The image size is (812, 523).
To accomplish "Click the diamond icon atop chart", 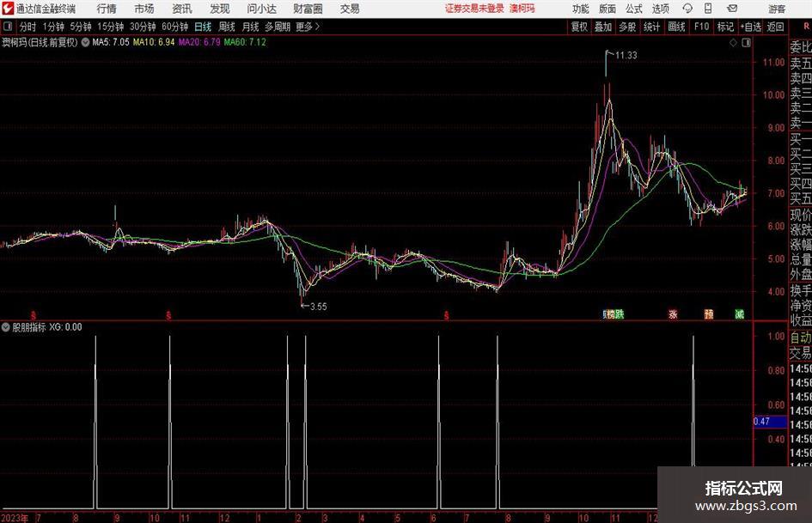I will click(x=733, y=43).
